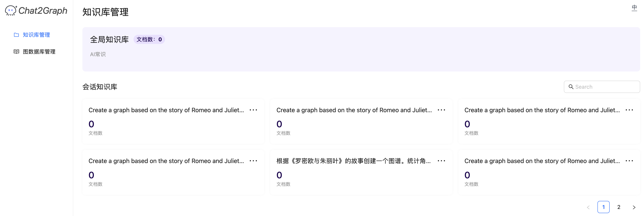Viewport: 644px width, 216px height.
Task: Open more options on bottom-left card
Action: 253,161
